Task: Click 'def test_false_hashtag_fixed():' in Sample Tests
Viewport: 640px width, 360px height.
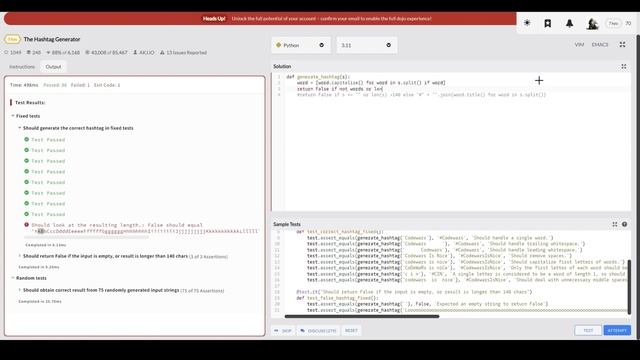Action: pyautogui.click(x=338, y=298)
